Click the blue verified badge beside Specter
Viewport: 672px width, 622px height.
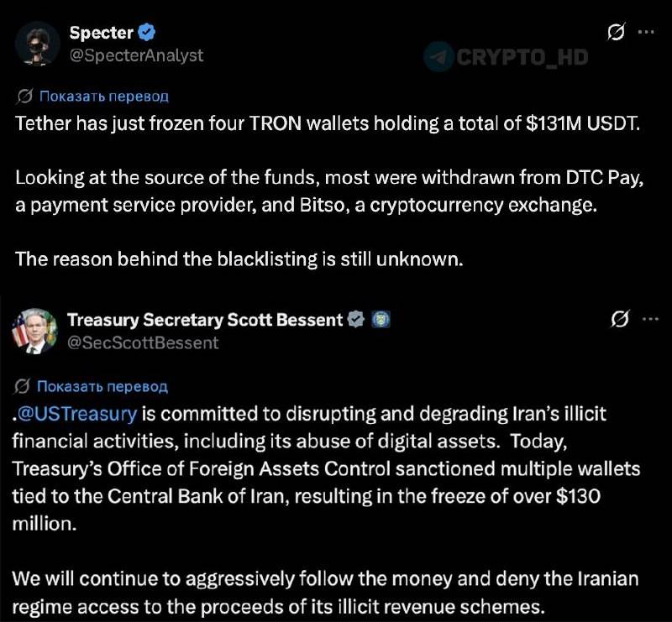tap(146, 33)
